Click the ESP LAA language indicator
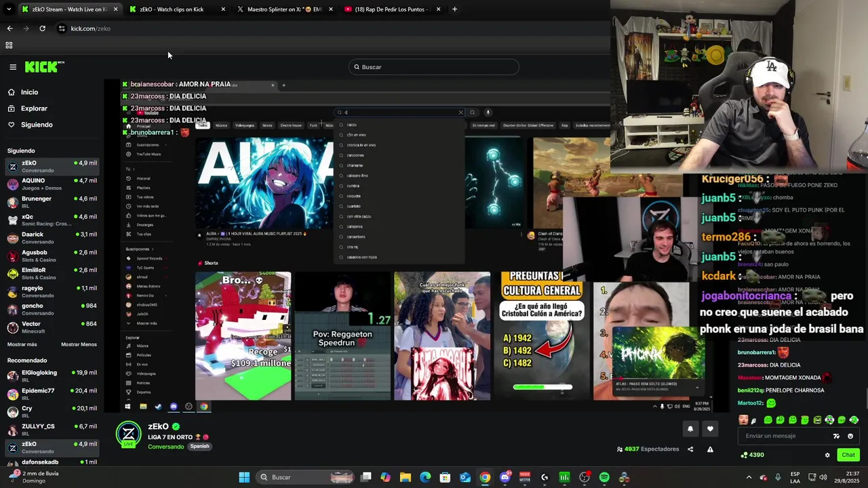The width and height of the screenshot is (868, 488). (x=795, y=477)
